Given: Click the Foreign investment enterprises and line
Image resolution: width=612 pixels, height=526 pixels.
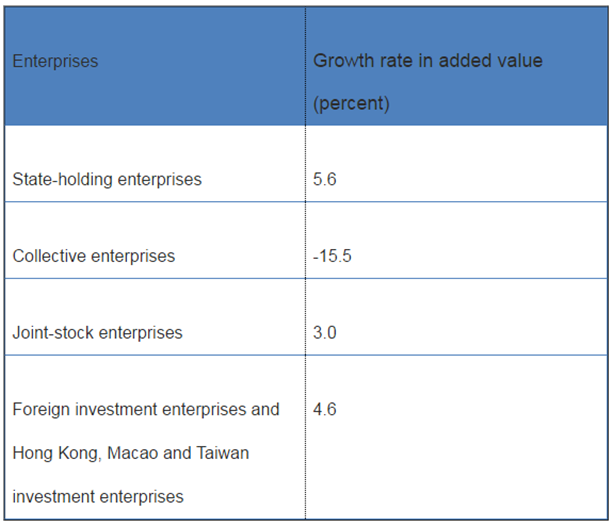Looking at the screenshot, I should tap(146, 409).
